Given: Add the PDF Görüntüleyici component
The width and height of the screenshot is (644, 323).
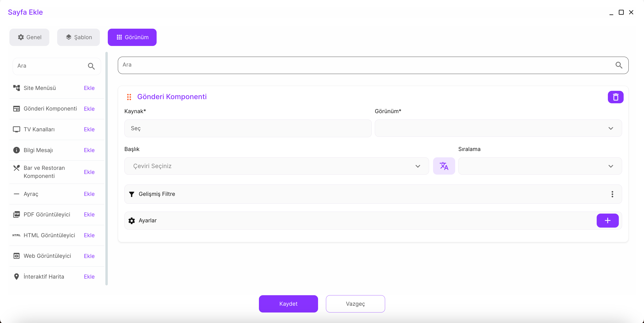Looking at the screenshot, I should tap(89, 215).
